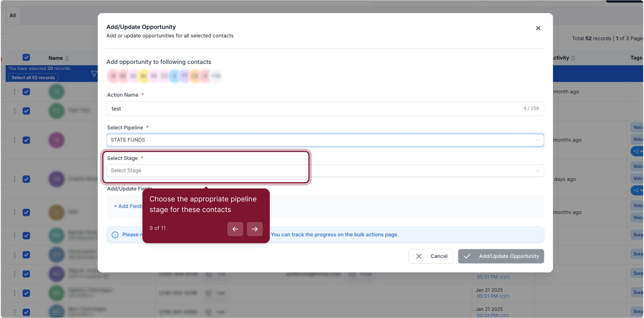
Task: Click the info icon in notice banner
Action: (115, 235)
